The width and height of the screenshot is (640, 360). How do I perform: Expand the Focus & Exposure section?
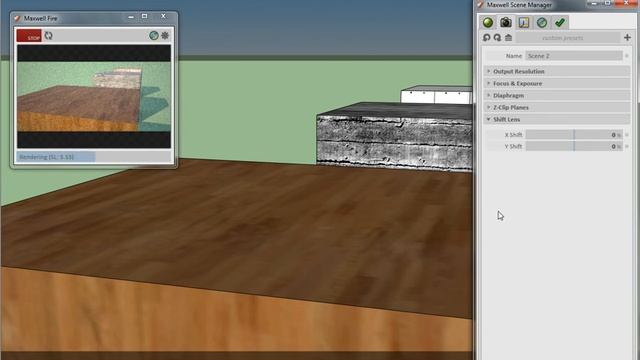tap(557, 83)
